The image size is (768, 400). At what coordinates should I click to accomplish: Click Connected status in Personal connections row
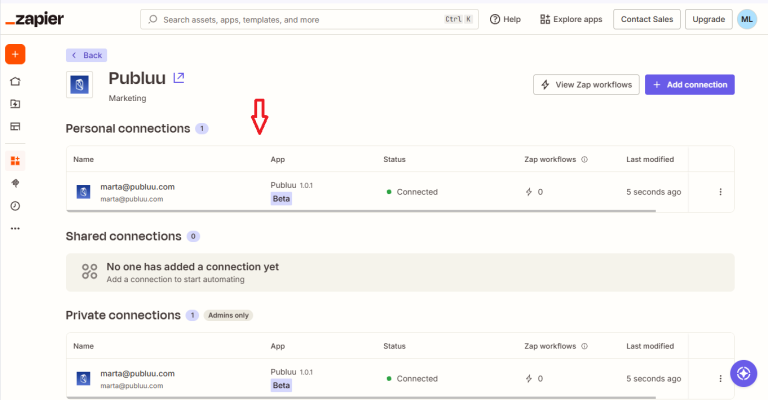(412, 192)
